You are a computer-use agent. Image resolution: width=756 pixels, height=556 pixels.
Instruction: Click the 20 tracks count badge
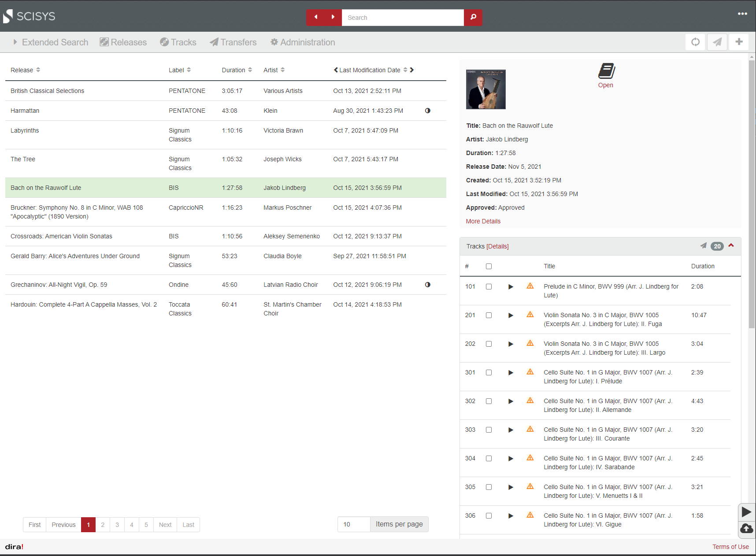(x=717, y=246)
